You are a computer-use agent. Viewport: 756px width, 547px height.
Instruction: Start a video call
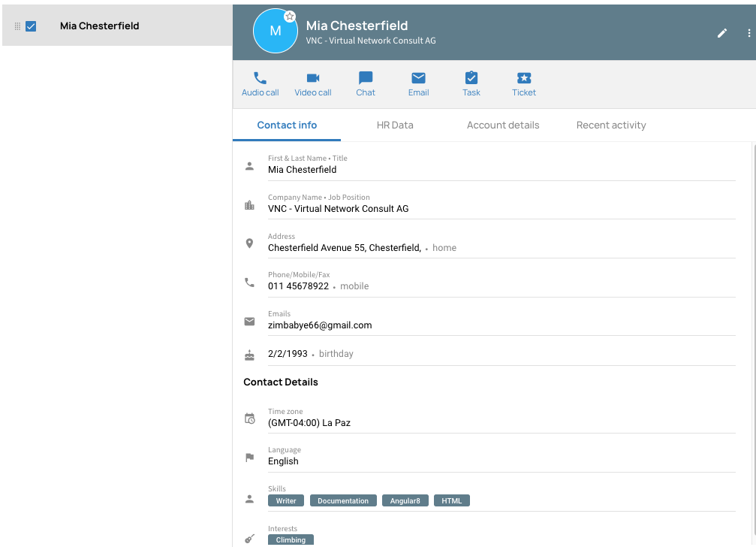pyautogui.click(x=313, y=84)
